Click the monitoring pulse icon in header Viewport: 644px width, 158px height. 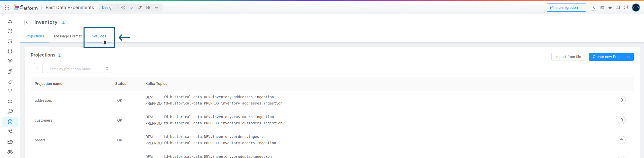(156, 8)
